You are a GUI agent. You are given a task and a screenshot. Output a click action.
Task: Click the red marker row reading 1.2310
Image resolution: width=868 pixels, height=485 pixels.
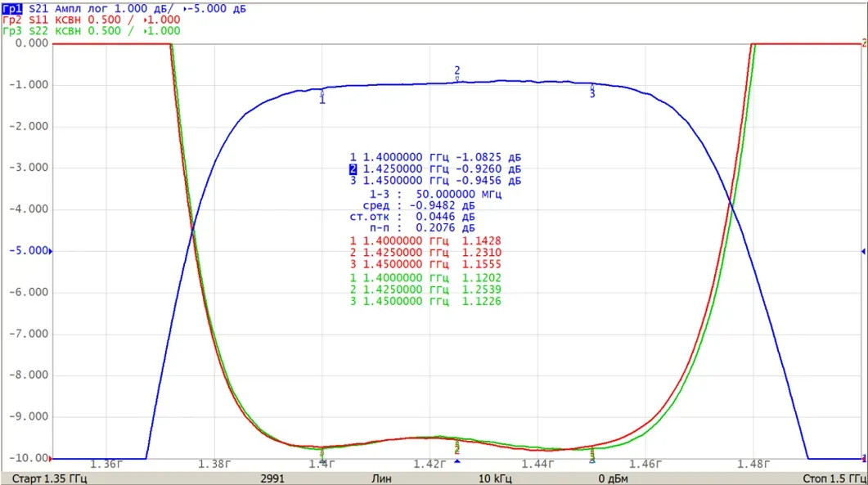[x=425, y=253]
